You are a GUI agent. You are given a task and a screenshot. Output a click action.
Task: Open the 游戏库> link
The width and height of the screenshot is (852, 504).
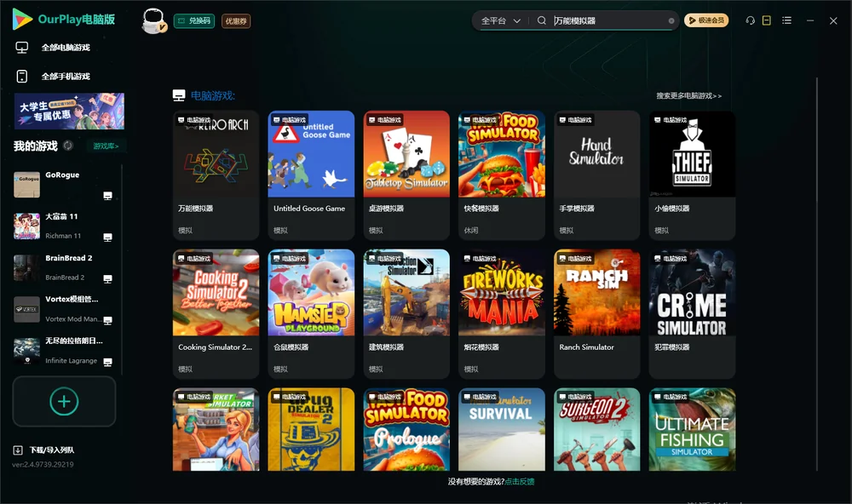[x=106, y=146]
